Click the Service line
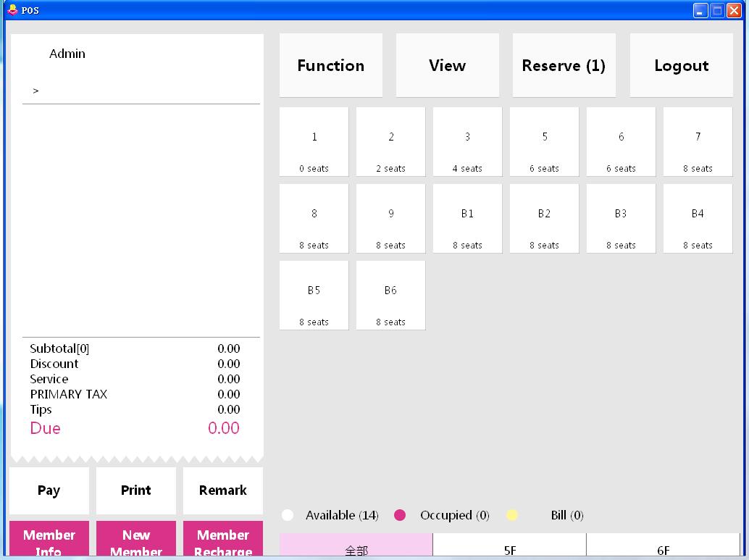Image resolution: width=749 pixels, height=560 pixels. pyautogui.click(x=135, y=379)
